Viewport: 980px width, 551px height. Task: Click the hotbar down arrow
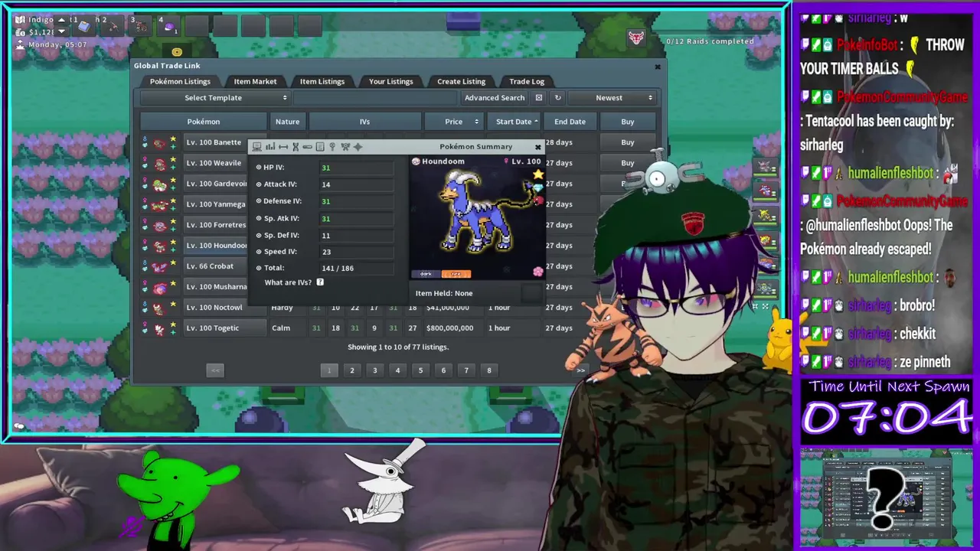[x=61, y=31]
